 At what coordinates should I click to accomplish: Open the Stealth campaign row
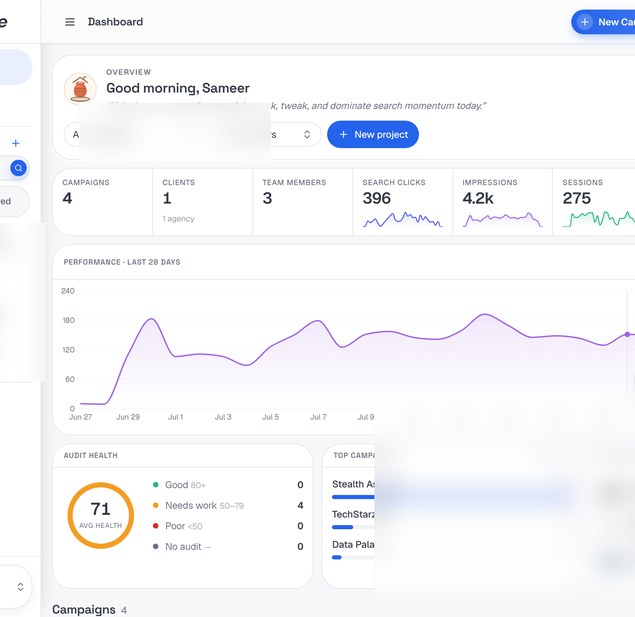pos(353,489)
